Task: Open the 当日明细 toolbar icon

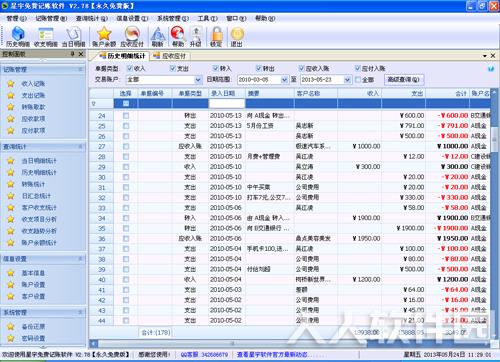Action: [74, 37]
